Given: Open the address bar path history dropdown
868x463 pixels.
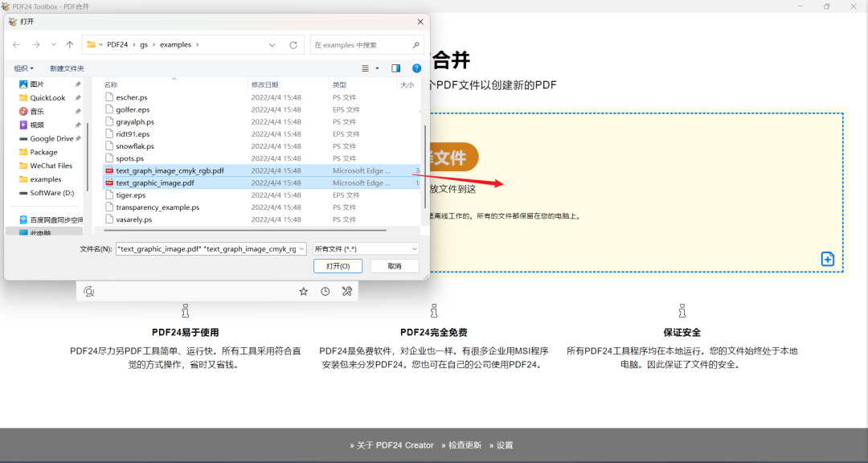Looking at the screenshot, I should point(272,45).
